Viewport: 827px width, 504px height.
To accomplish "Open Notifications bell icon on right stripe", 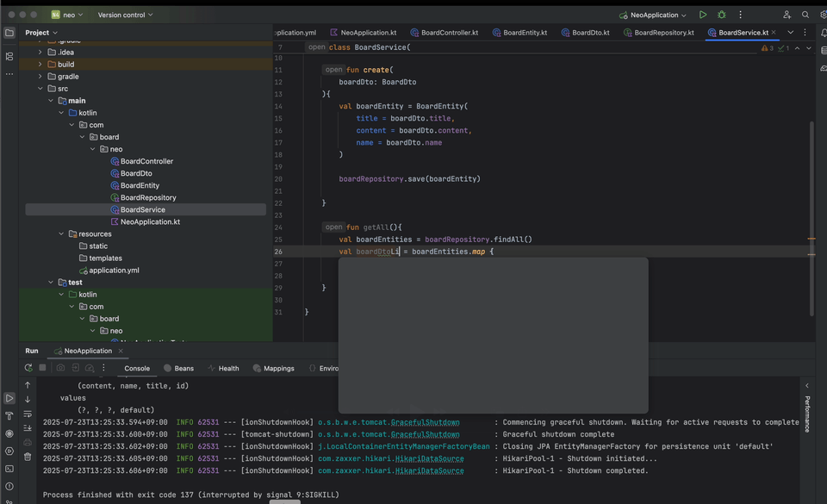I will (824, 33).
